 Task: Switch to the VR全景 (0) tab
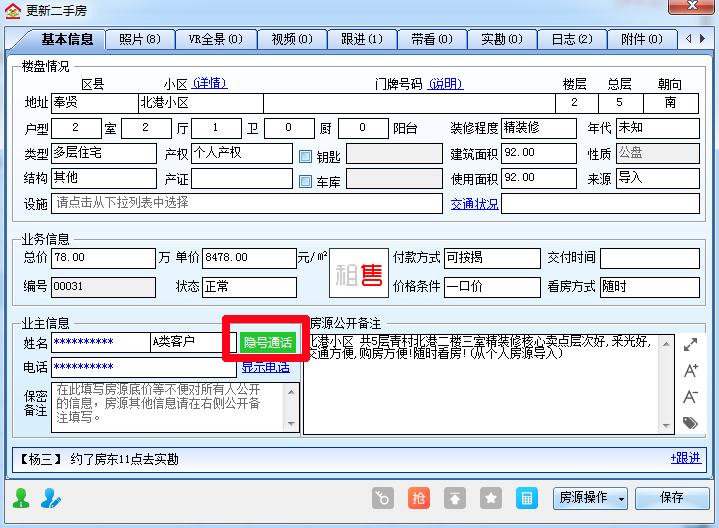tap(216, 39)
